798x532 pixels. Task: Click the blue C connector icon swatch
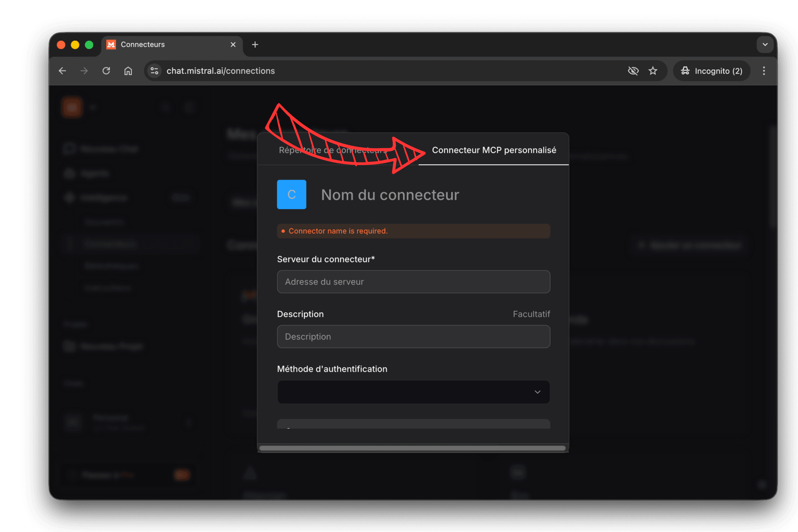(291, 195)
